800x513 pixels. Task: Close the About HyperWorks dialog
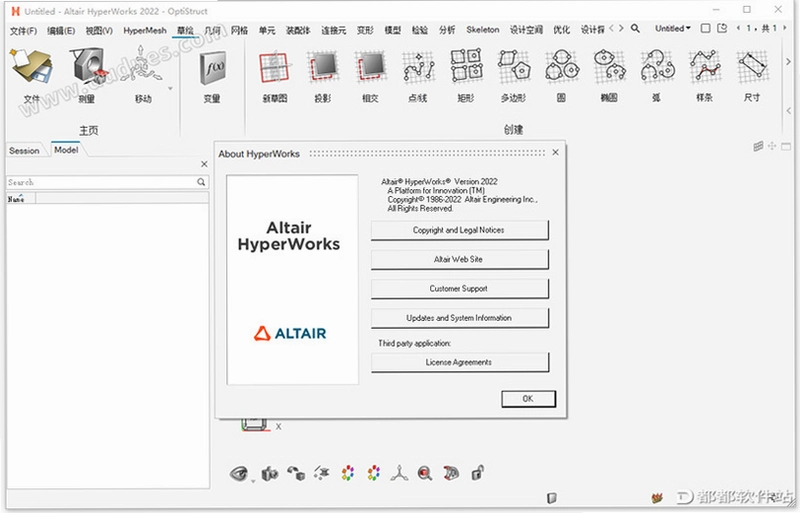click(x=555, y=152)
